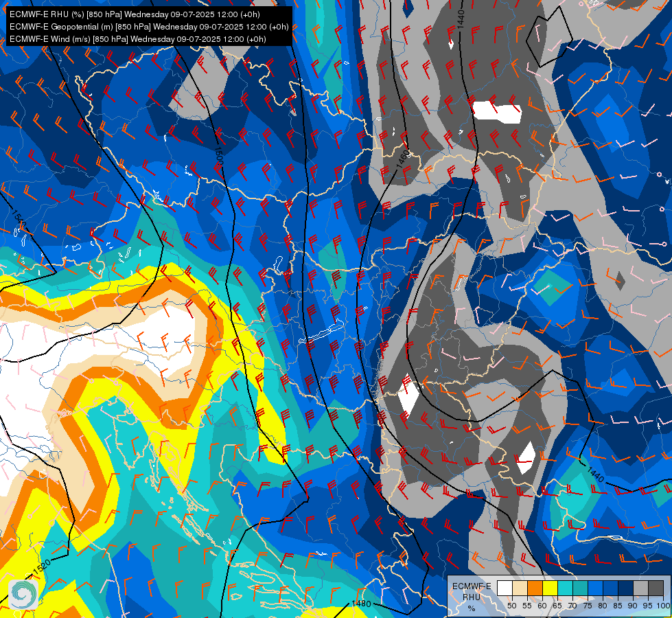Click the 1500 geopotential contour label
Screen dimensions: 672x618
coord(218,156)
